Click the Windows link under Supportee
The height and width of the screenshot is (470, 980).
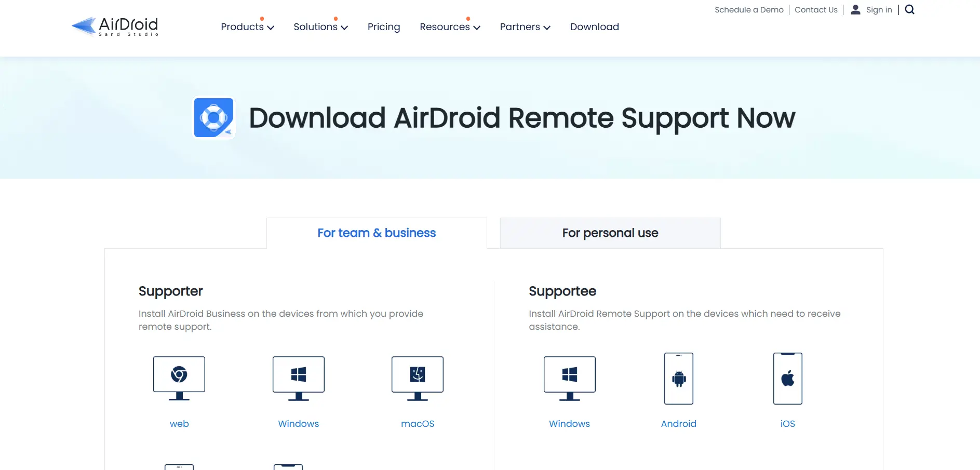pyautogui.click(x=570, y=424)
